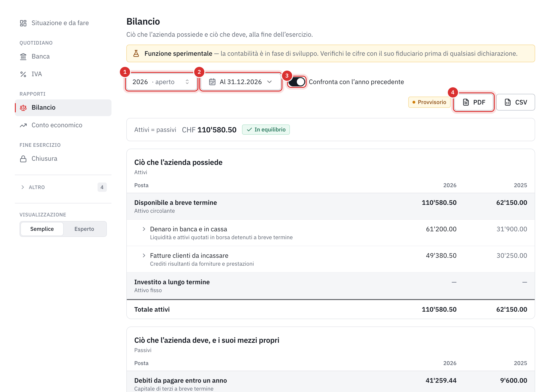Image resolution: width=550 pixels, height=392 pixels.
Task: Click the trending chart icon for Conto economico
Action: click(23, 125)
